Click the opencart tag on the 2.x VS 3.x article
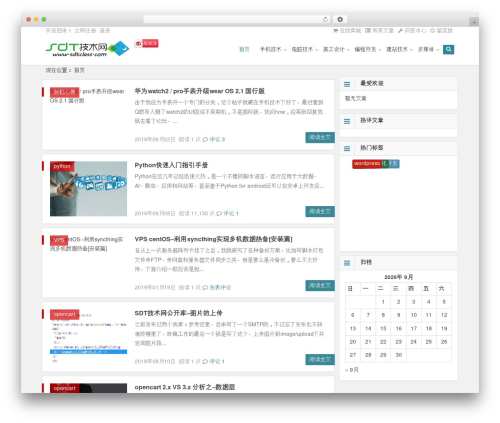This screenshot has width=500, height=423. click(65, 388)
